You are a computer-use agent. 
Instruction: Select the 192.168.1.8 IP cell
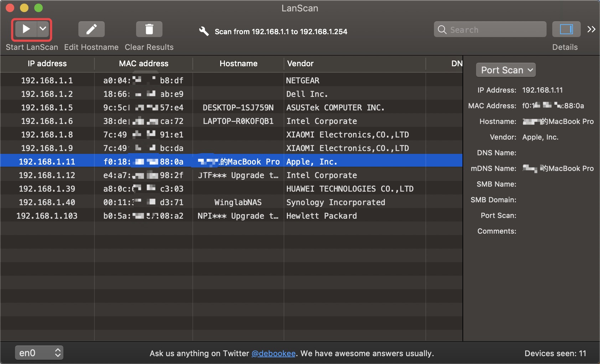tap(47, 135)
